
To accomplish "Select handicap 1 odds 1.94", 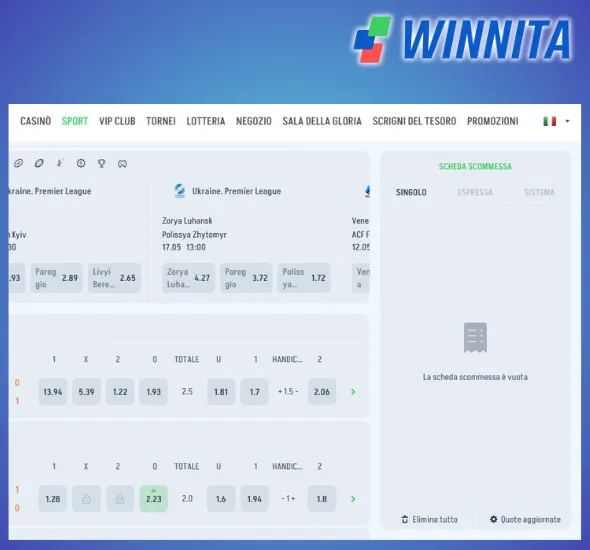I will (254, 499).
